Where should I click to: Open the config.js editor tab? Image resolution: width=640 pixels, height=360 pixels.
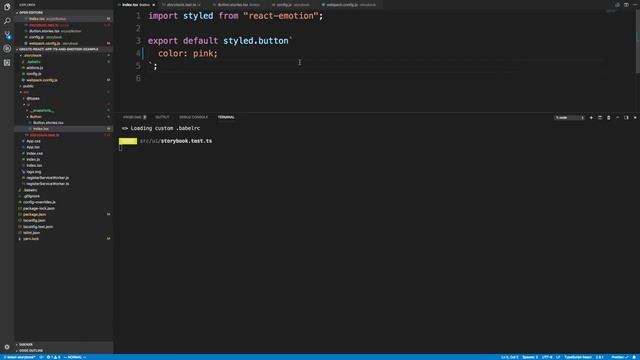(x=293, y=5)
